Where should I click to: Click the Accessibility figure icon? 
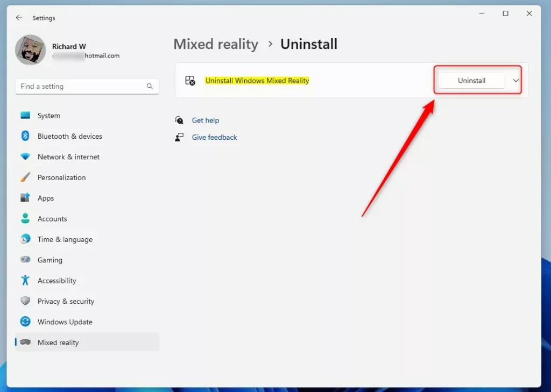point(25,280)
